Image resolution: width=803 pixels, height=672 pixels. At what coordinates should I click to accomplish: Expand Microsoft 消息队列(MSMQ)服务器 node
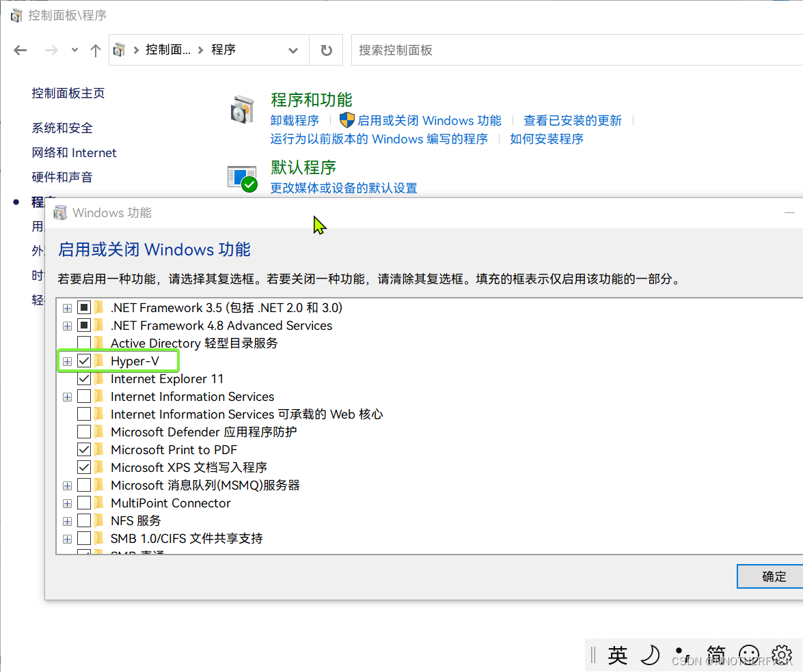(67, 486)
